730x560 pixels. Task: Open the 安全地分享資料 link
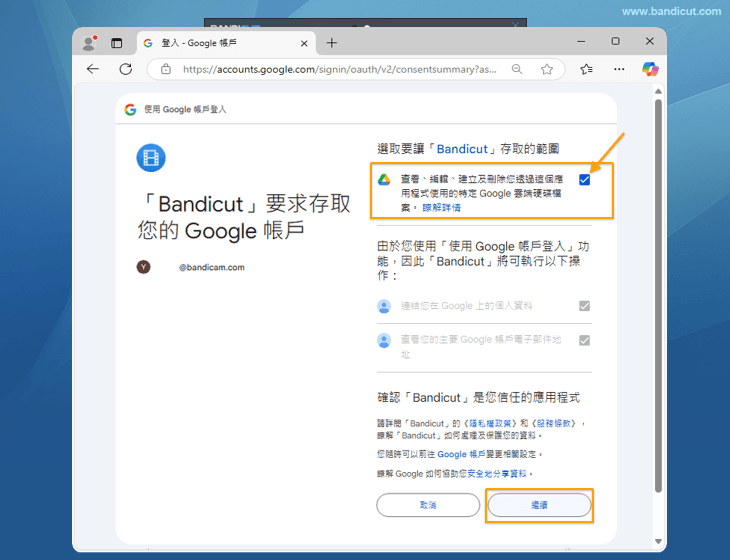497,473
